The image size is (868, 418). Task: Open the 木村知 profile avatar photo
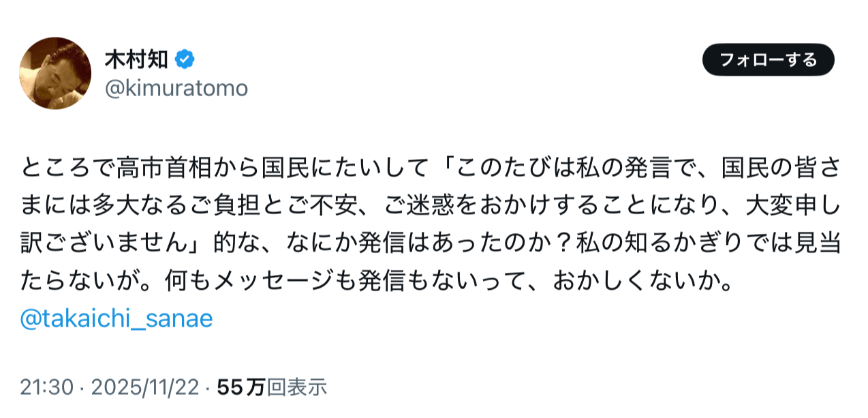(55, 73)
